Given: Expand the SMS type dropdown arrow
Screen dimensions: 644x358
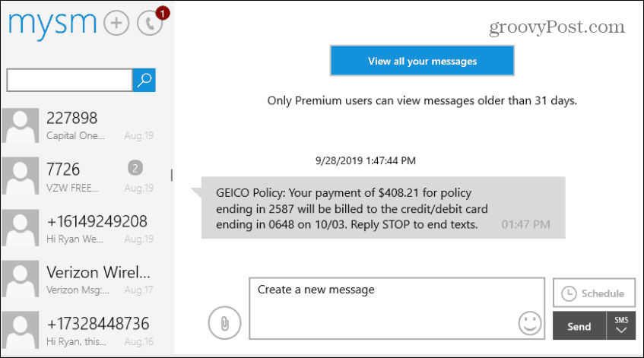Looking at the screenshot, I should point(621,325).
